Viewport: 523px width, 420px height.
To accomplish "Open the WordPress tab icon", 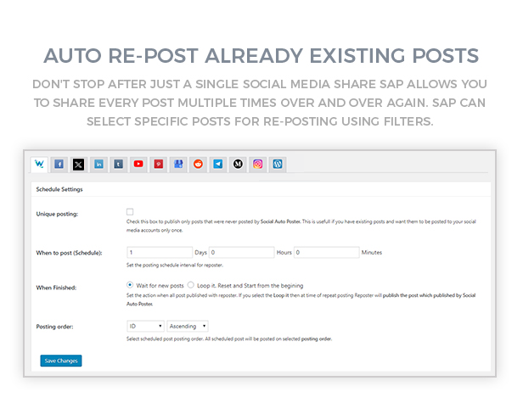I will [x=278, y=165].
